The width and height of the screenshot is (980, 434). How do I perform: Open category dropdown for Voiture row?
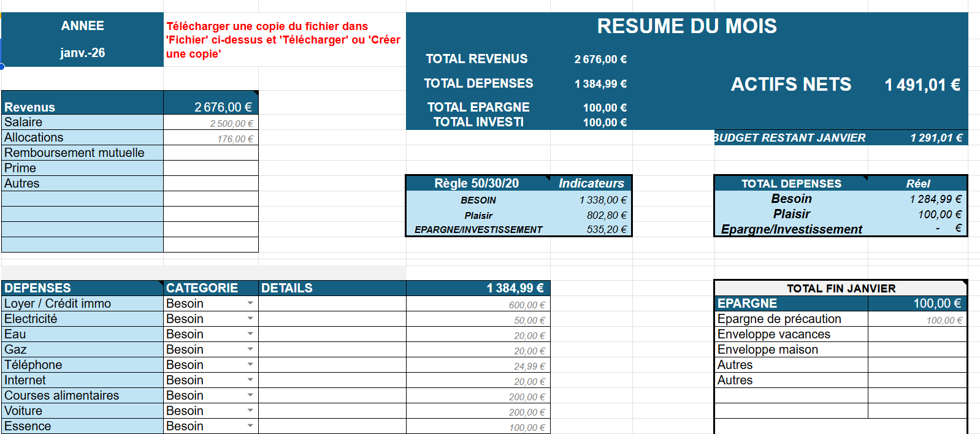click(250, 411)
